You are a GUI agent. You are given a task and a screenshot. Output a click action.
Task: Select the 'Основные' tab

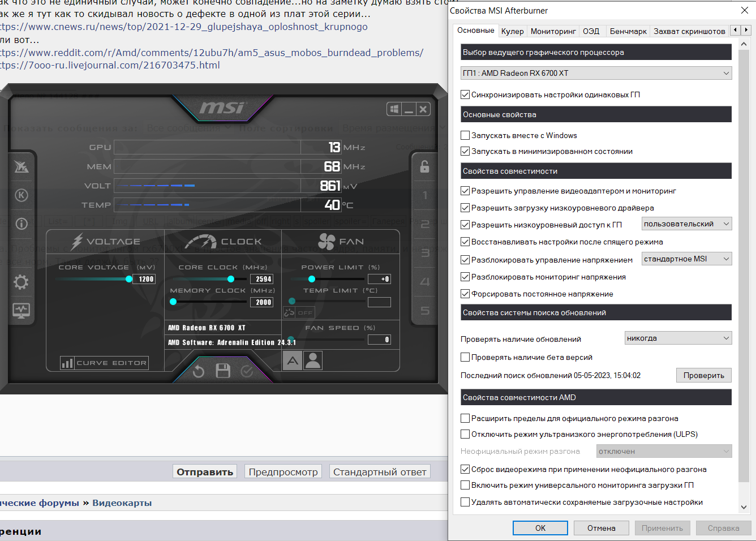tap(476, 31)
